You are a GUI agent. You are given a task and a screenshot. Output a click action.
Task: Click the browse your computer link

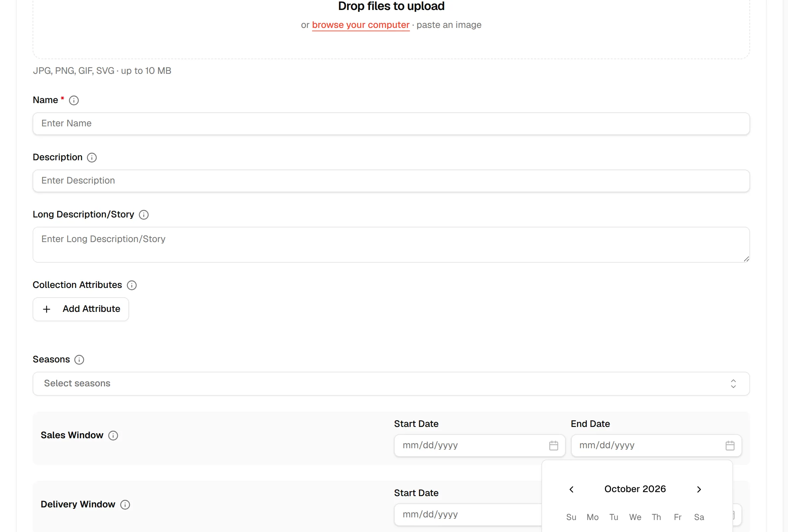[360, 25]
